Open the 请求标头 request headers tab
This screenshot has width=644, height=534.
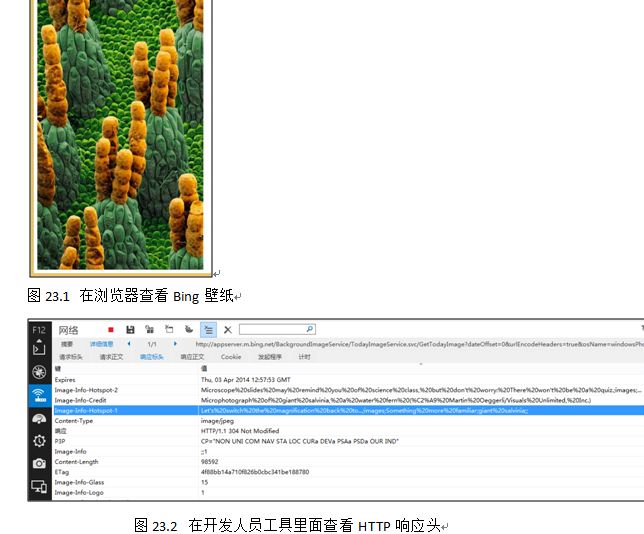coord(71,357)
